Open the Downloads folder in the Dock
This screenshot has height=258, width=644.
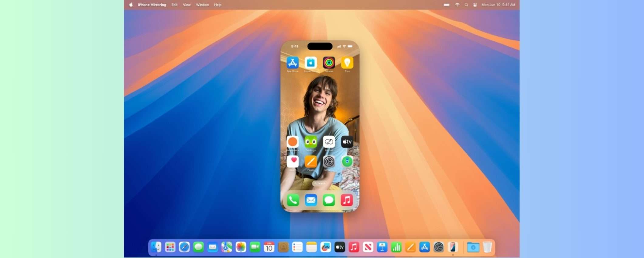click(473, 247)
